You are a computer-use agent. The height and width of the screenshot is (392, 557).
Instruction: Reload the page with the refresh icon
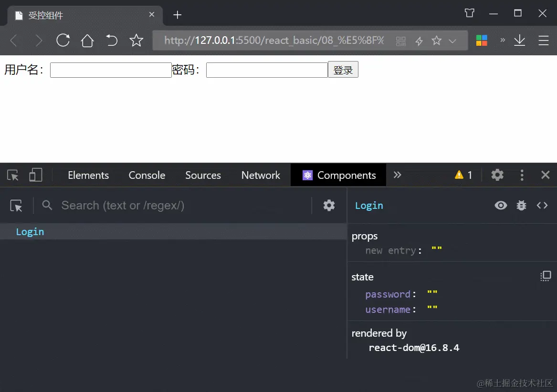[63, 41]
